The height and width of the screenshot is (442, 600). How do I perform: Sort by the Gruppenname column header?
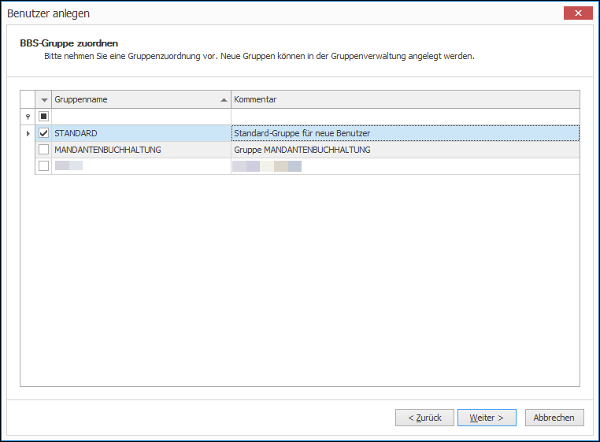(141, 99)
